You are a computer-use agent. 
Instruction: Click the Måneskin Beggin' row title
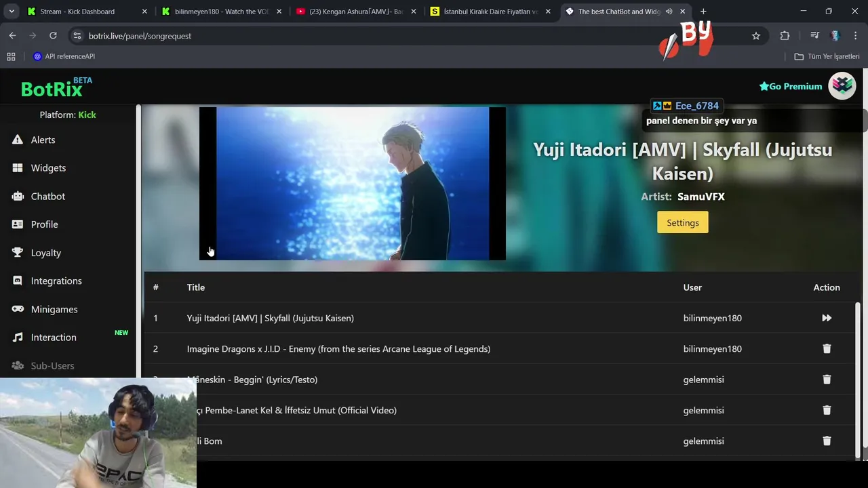[252, 380]
